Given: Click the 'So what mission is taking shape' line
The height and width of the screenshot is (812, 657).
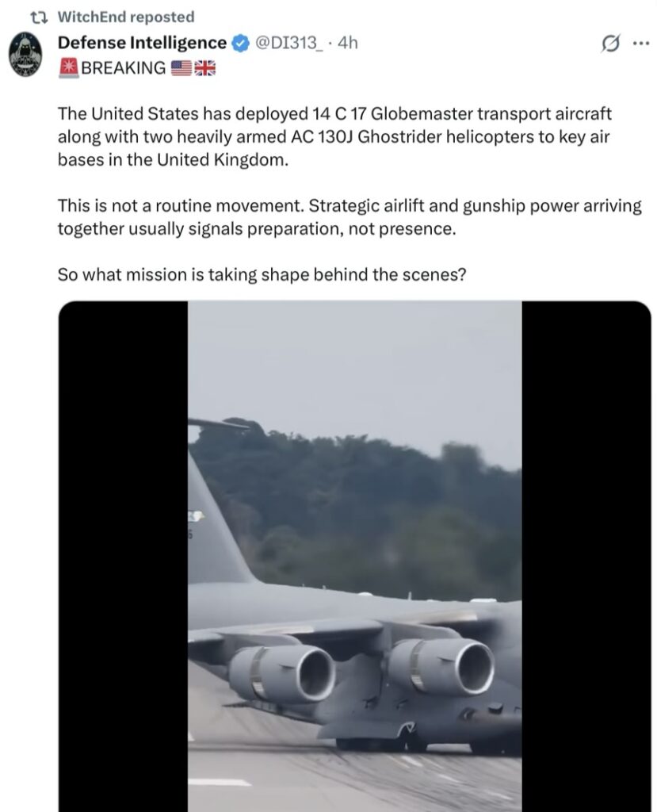Looking at the screenshot, I should click(x=262, y=274).
